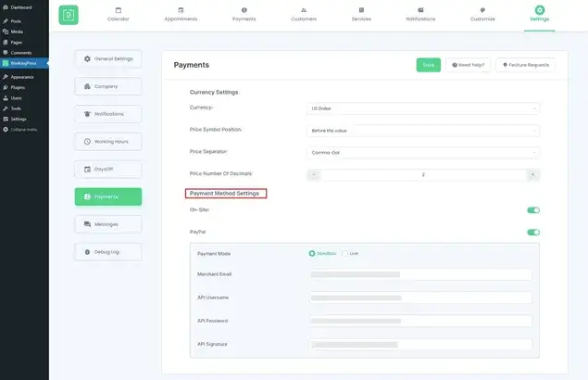Screen dimensions: 588x380
Task: Increase the price number of decimals
Action: point(532,174)
